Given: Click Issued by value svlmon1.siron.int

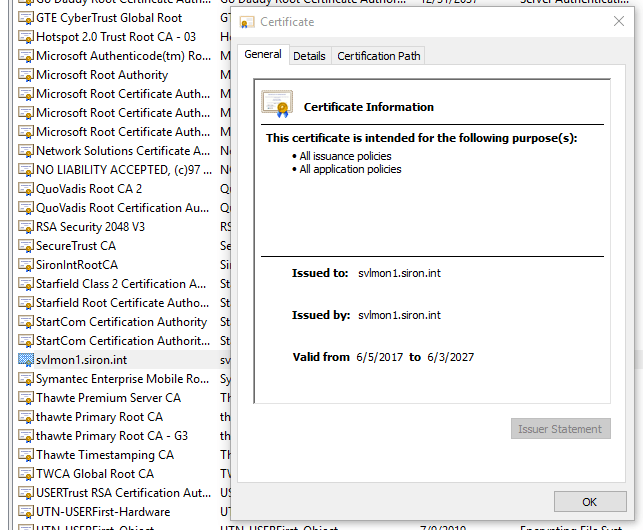Looking at the screenshot, I should click(x=399, y=315).
